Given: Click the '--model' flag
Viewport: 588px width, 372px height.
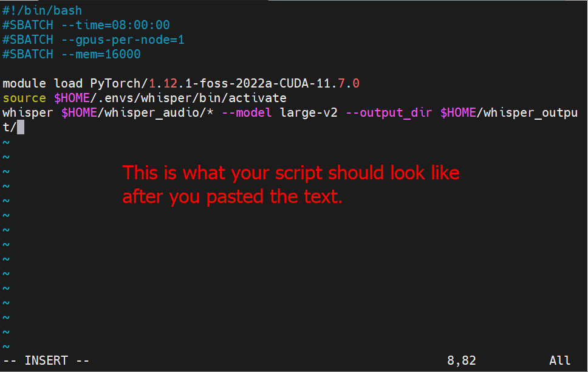Looking at the screenshot, I should tap(247, 112).
